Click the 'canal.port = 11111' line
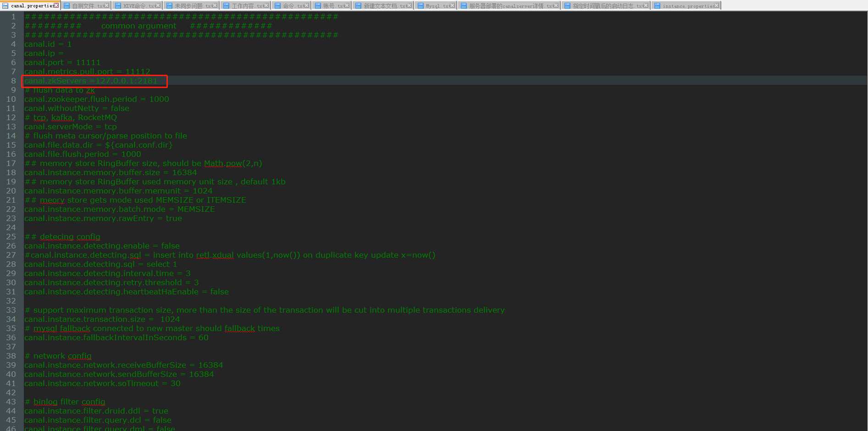The width and height of the screenshot is (868, 431). point(62,62)
